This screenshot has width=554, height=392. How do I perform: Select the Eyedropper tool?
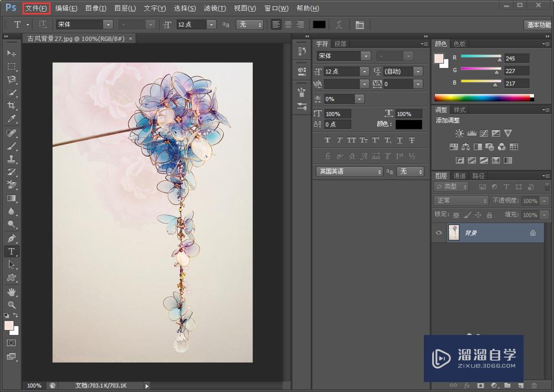coord(11,119)
